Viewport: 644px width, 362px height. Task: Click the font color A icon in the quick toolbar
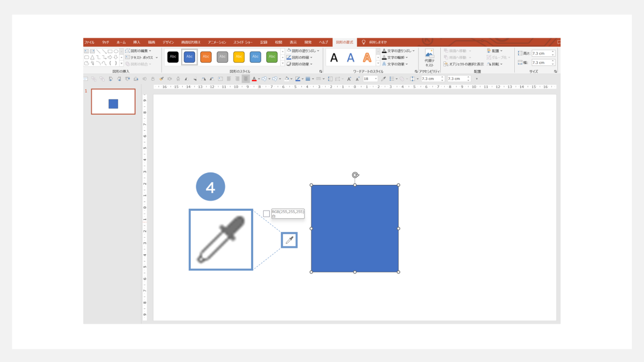point(254,79)
